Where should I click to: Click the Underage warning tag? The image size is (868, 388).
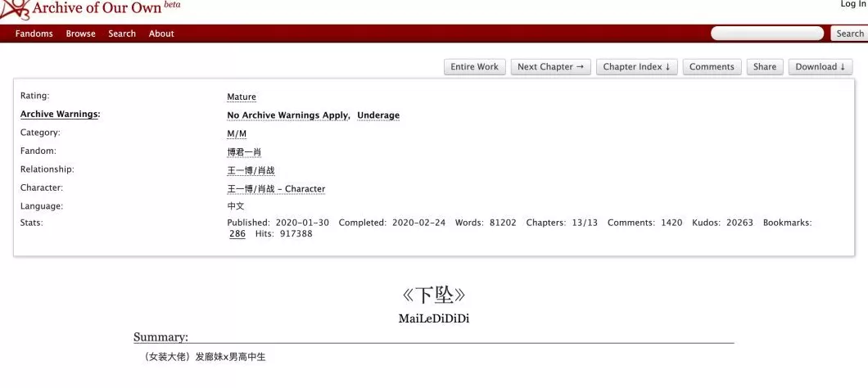pyautogui.click(x=378, y=115)
